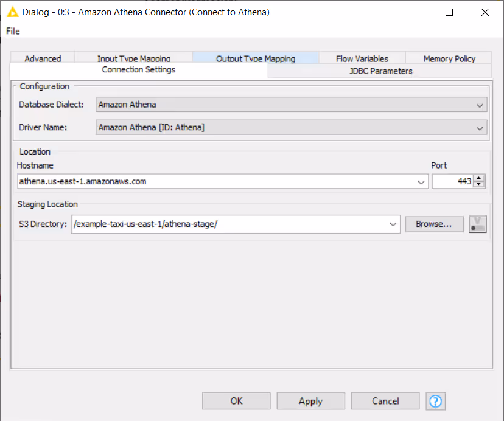Open the dialog help via question mark icon

pyautogui.click(x=436, y=400)
